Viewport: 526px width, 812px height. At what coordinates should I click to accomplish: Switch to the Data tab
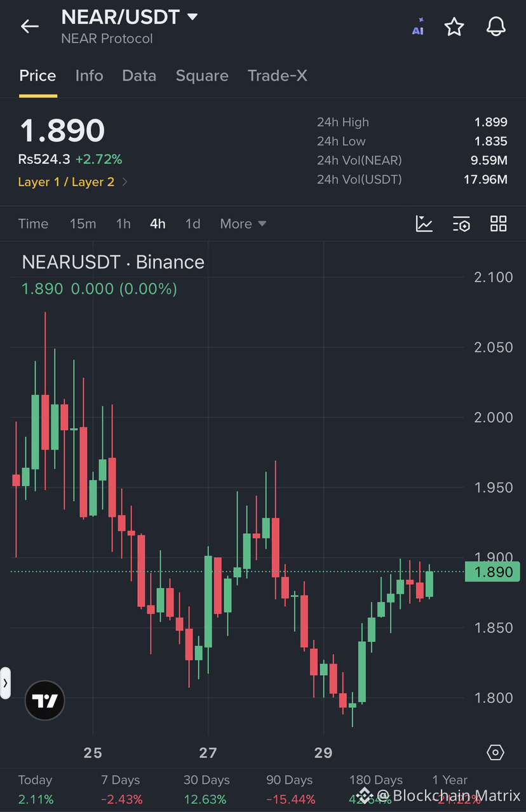point(139,76)
